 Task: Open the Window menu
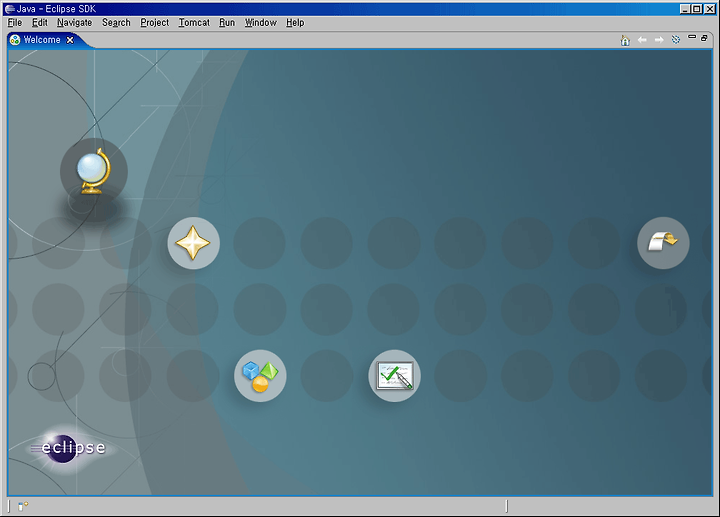[x=260, y=22]
